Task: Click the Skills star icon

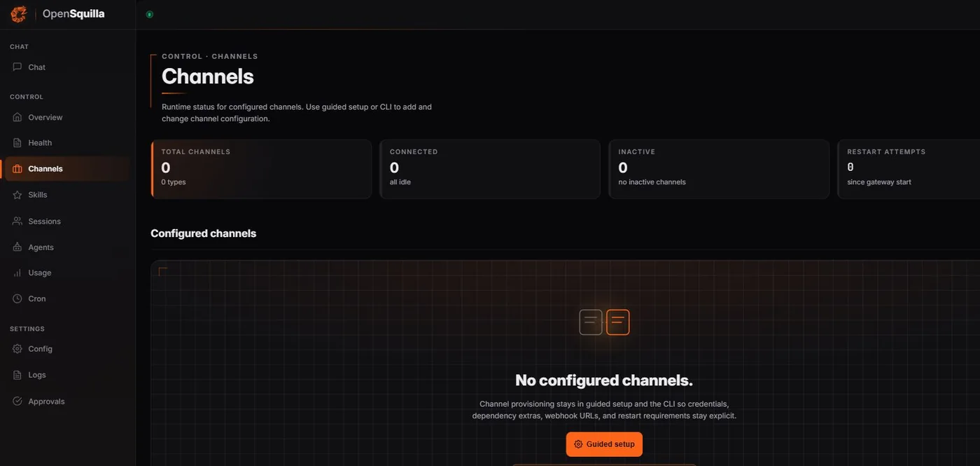Action: (17, 195)
